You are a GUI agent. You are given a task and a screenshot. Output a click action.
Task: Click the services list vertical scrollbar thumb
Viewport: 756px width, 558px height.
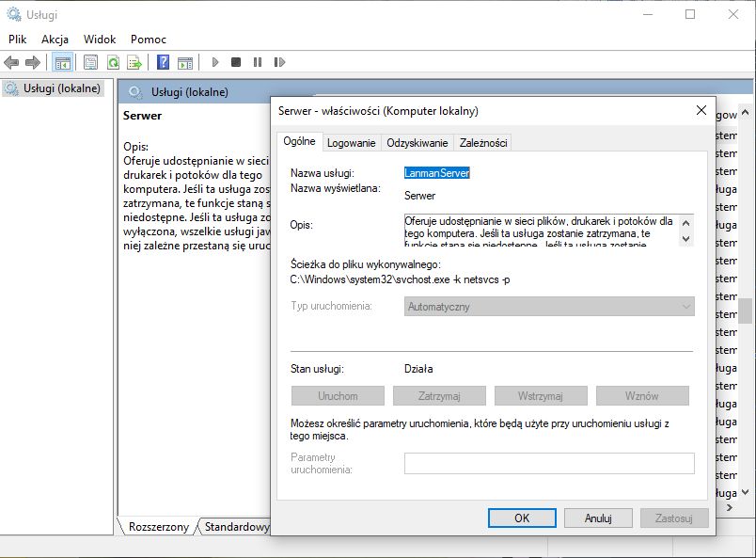pos(746,311)
